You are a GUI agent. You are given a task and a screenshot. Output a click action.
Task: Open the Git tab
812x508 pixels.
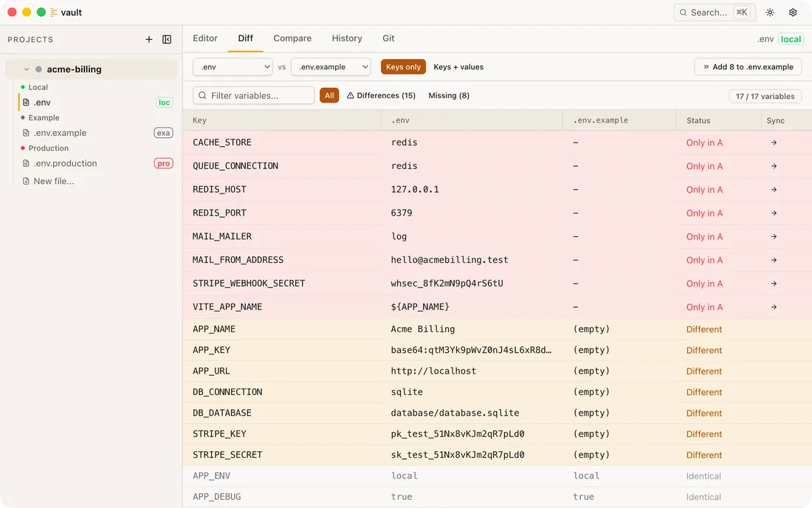coord(388,38)
